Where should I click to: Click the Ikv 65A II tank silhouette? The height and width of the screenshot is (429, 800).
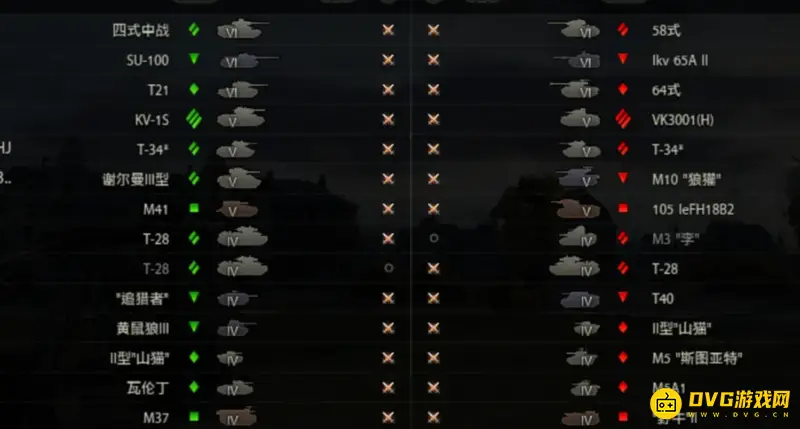tap(577, 60)
